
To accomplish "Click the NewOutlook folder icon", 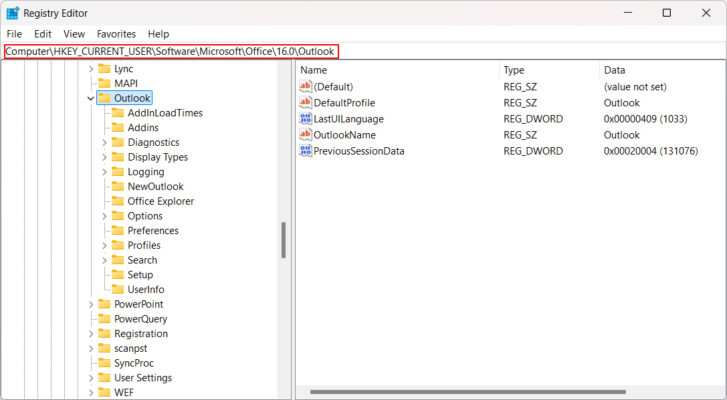I will tap(117, 187).
